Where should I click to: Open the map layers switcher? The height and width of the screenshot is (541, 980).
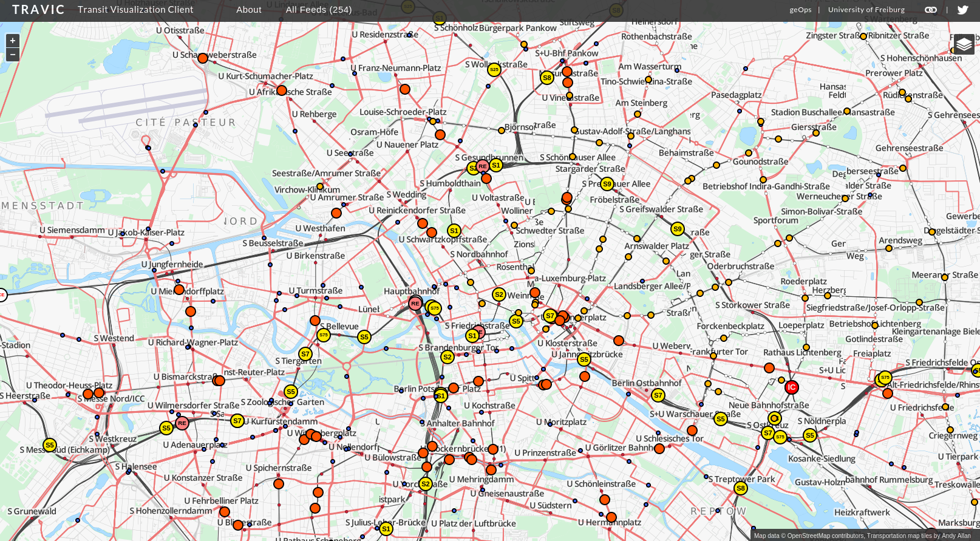click(964, 44)
